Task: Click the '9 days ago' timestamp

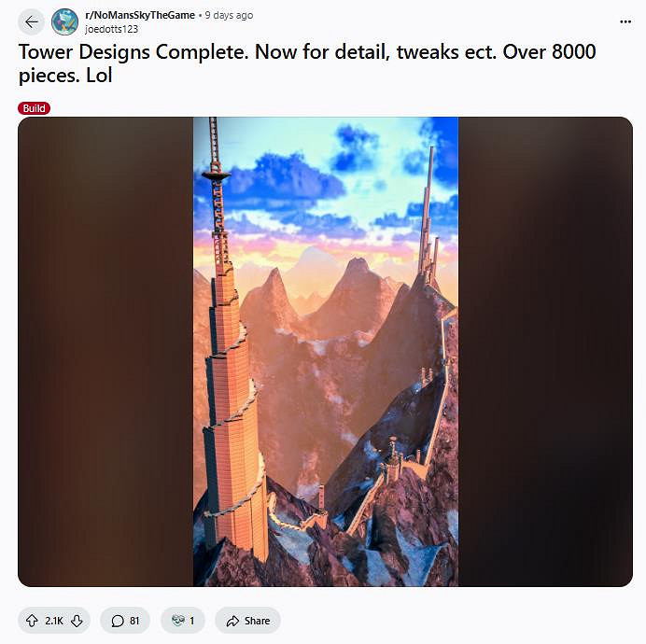Action: pyautogui.click(x=229, y=15)
